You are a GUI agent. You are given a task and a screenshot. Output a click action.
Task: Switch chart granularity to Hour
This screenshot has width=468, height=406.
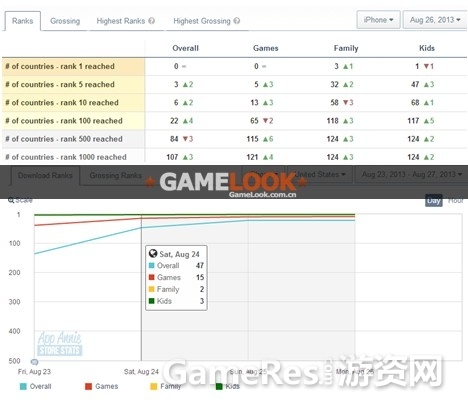(x=456, y=200)
